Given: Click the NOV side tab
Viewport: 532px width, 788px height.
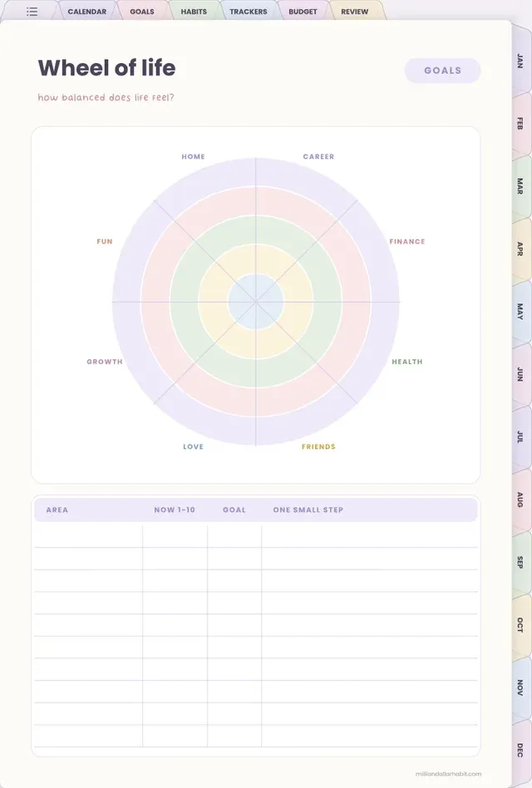Looking at the screenshot, I should 520,687.
